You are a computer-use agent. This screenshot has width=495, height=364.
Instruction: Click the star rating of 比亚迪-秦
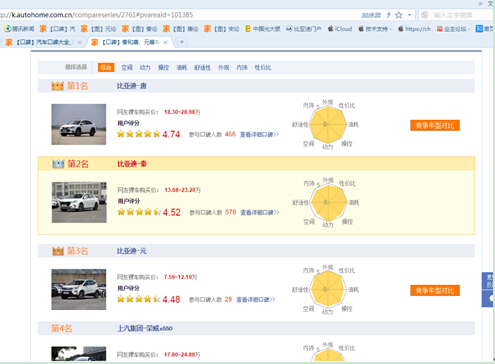point(139,212)
